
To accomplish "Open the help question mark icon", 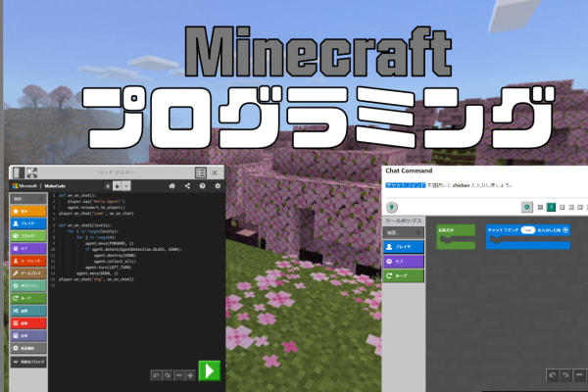I will (x=203, y=186).
